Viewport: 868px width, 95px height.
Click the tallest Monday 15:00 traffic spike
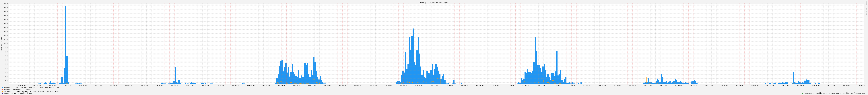(x=66, y=44)
